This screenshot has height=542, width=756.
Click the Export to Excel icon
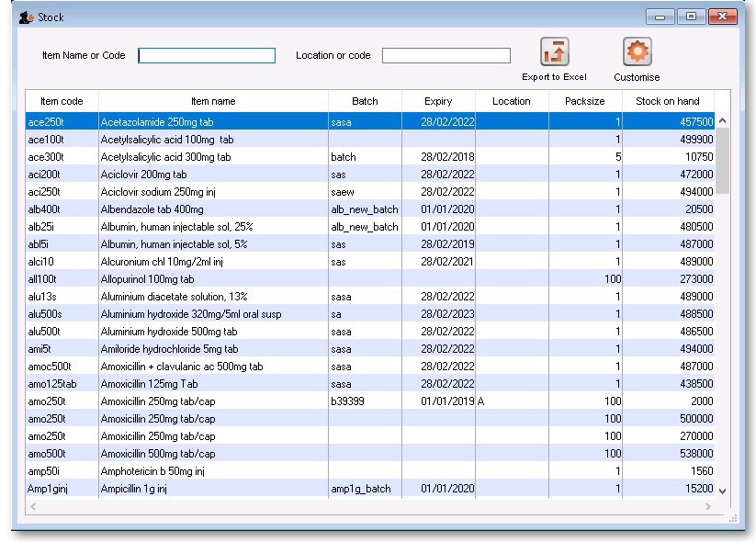coord(554,52)
